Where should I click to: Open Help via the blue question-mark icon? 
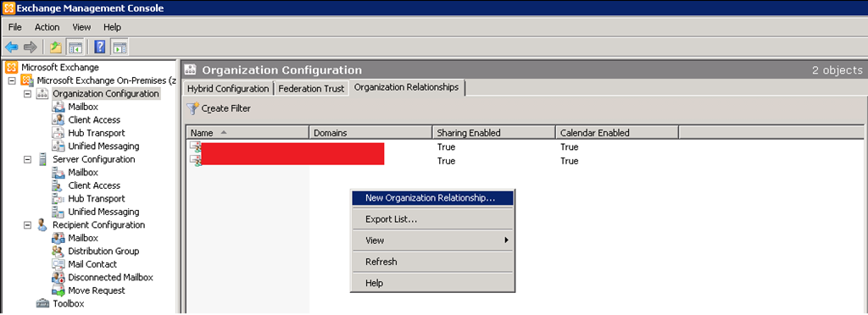100,47
